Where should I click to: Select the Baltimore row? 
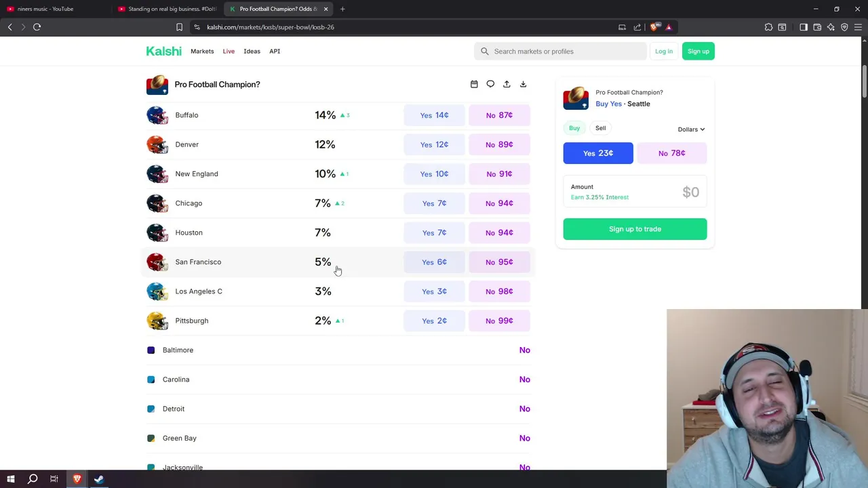point(338,350)
